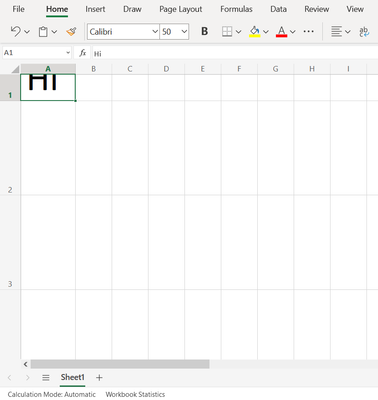
Task: Click the formula bar containing Hi
Action: pos(235,53)
